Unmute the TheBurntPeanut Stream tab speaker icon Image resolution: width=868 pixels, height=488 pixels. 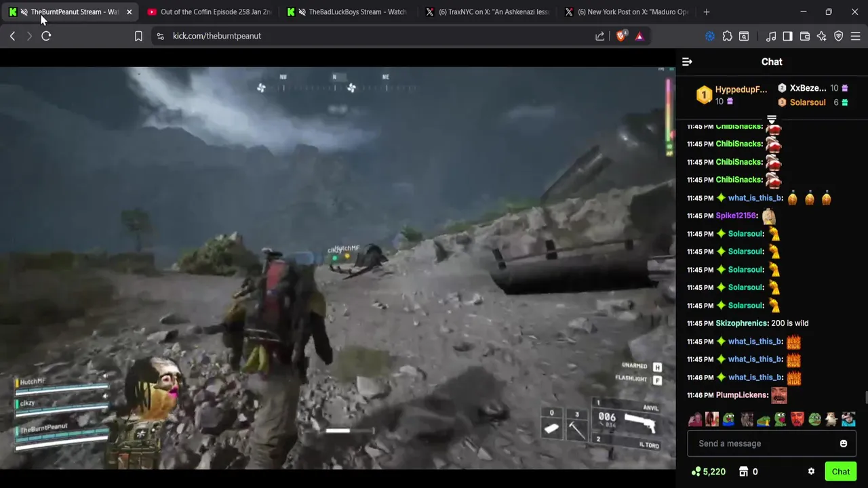[24, 12]
